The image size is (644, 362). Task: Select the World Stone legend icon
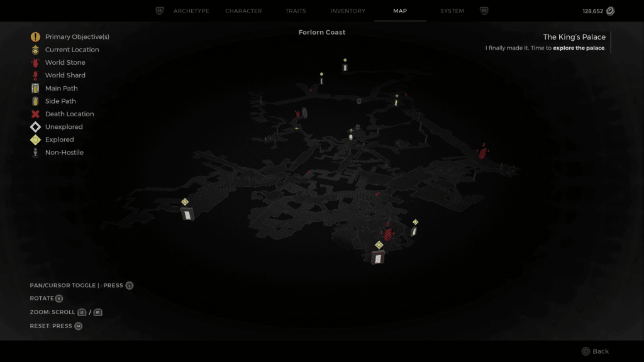(x=35, y=63)
